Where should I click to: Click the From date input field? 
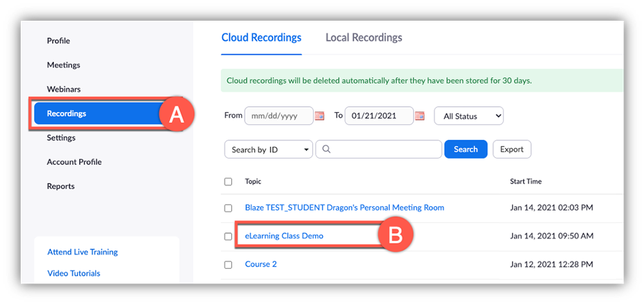pos(278,116)
